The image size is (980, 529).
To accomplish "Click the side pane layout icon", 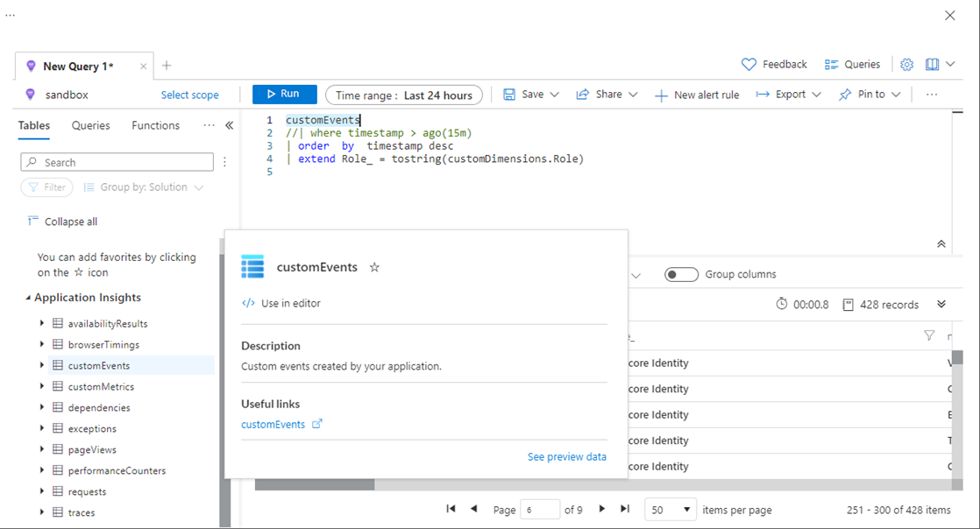I will tap(933, 64).
